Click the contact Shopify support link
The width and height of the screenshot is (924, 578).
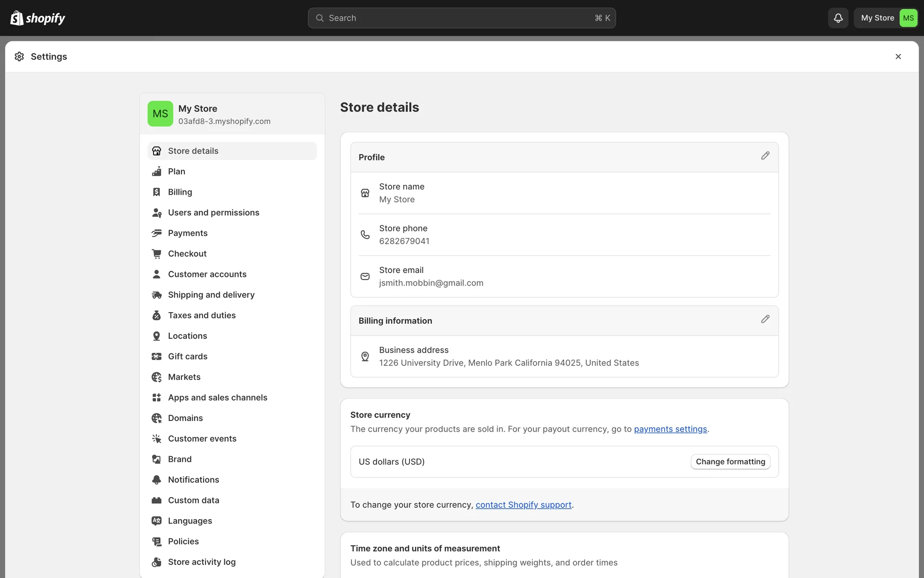pos(523,505)
